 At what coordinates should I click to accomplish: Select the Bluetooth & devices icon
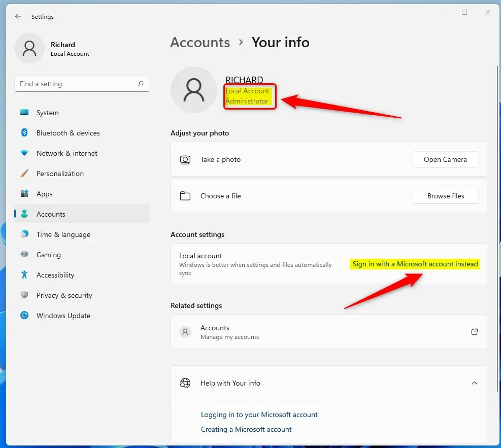(24, 133)
